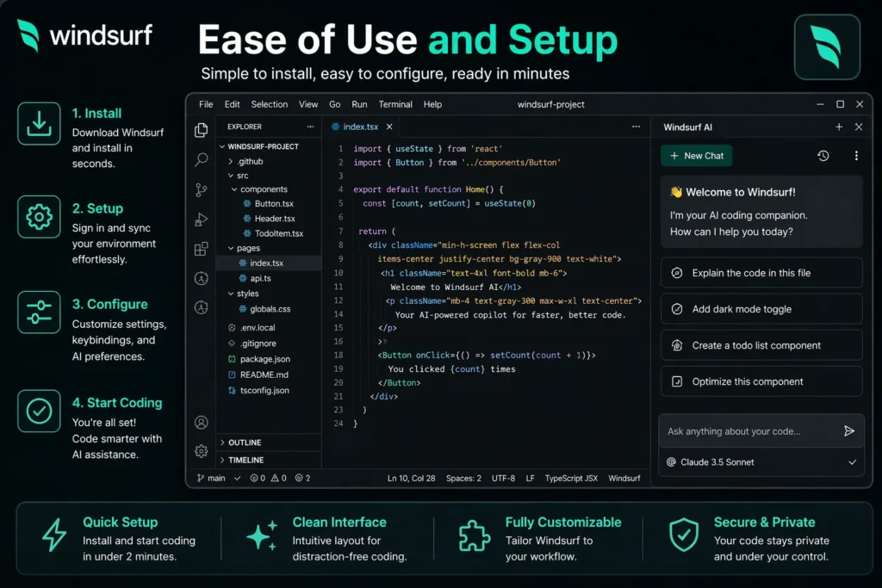Click the Explorer panel more-actions ellipsis

310,127
